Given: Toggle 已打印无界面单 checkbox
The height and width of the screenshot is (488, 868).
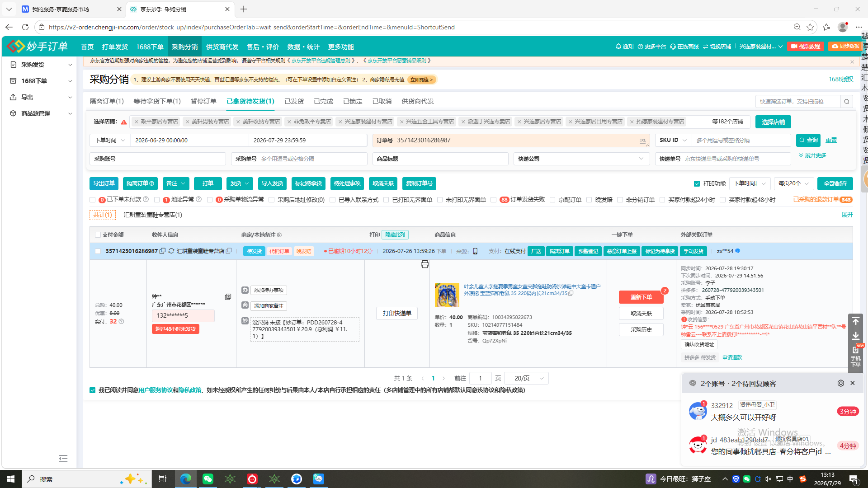Looking at the screenshot, I should pyautogui.click(x=386, y=200).
